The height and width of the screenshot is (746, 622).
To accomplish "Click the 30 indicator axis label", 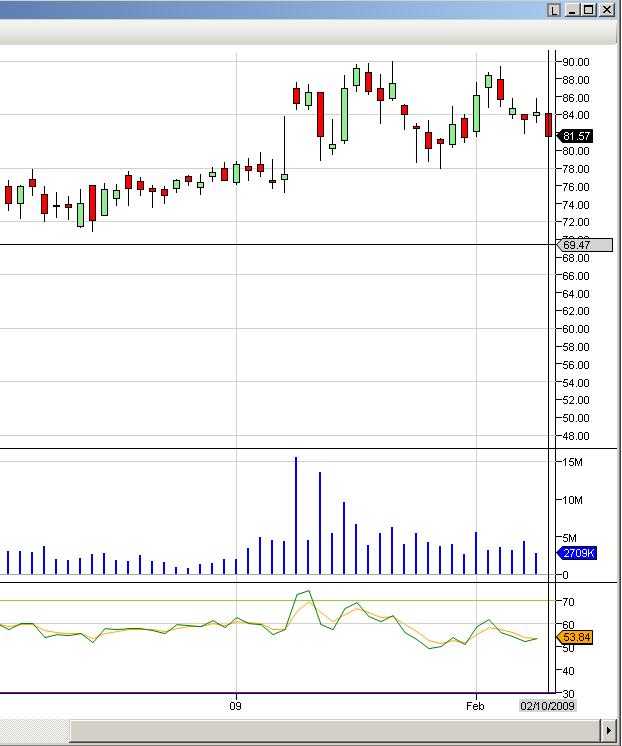I will click(568, 694).
